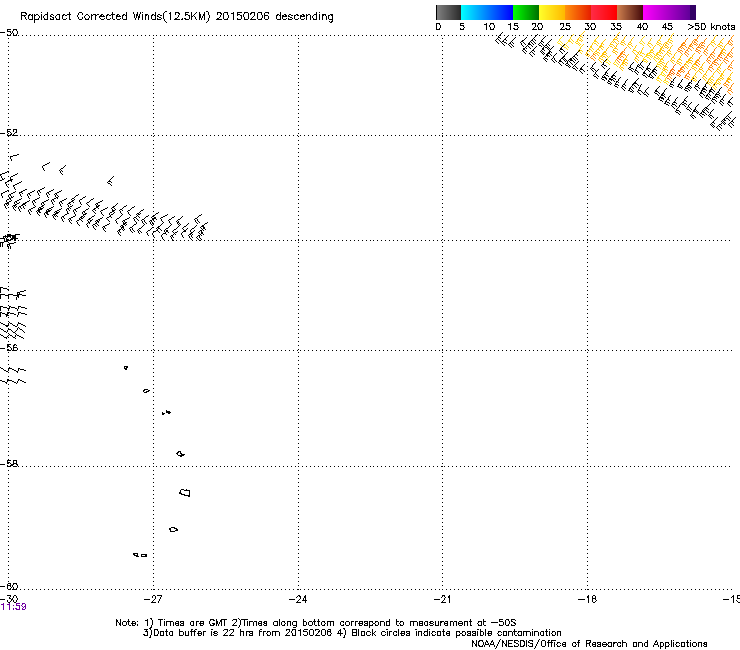Screen dimensions: 740x650
Task: Select the brown 35–40 knots legend swatch
Action: [x=630, y=12]
